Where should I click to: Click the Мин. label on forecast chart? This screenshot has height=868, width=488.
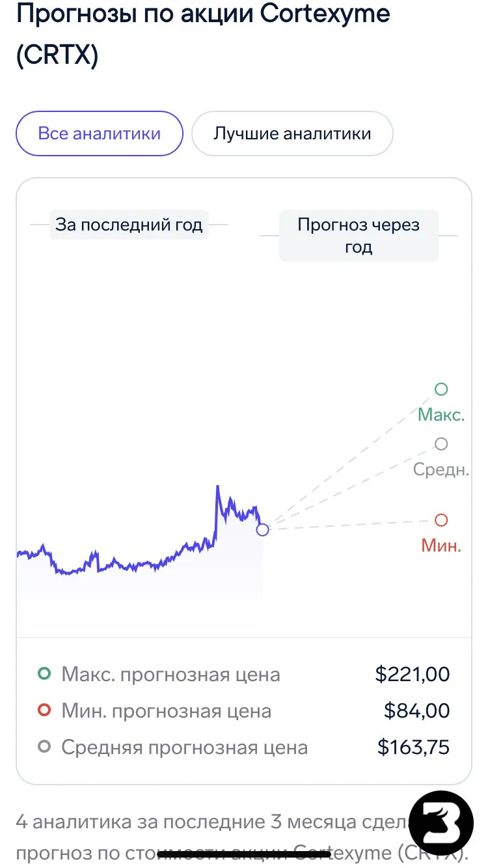pos(441,546)
